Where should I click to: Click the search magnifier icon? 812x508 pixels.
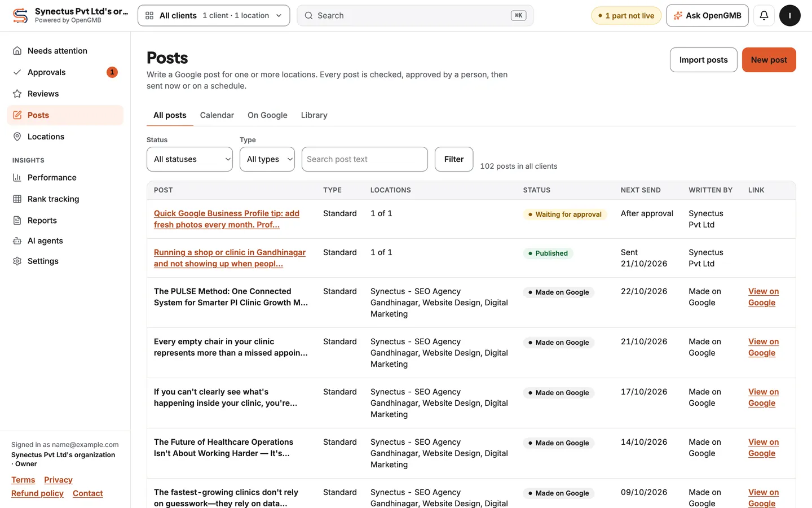click(308, 16)
